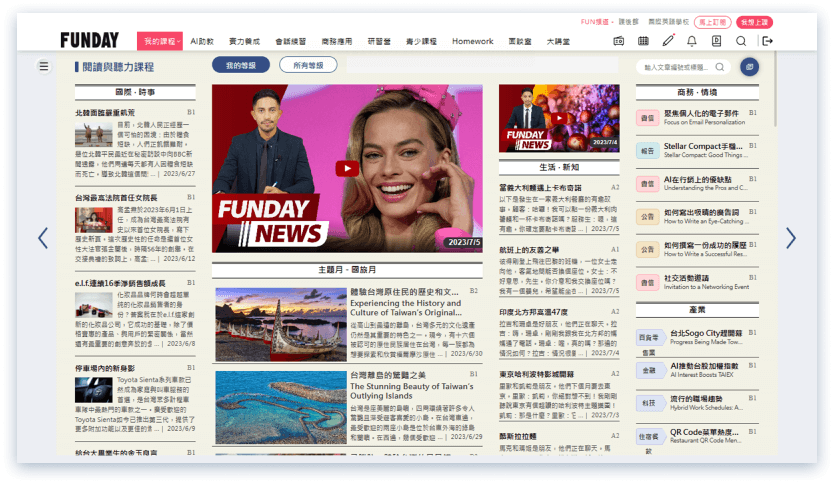Go to previous page with left chevron

point(43,238)
